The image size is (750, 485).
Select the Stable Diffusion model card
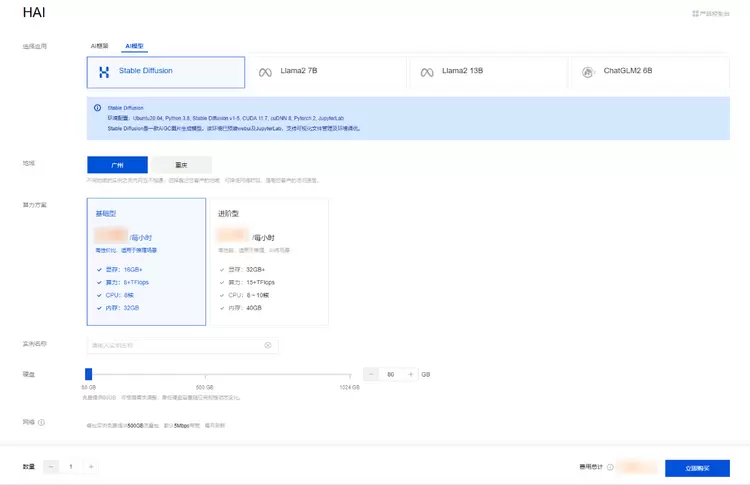(165, 72)
